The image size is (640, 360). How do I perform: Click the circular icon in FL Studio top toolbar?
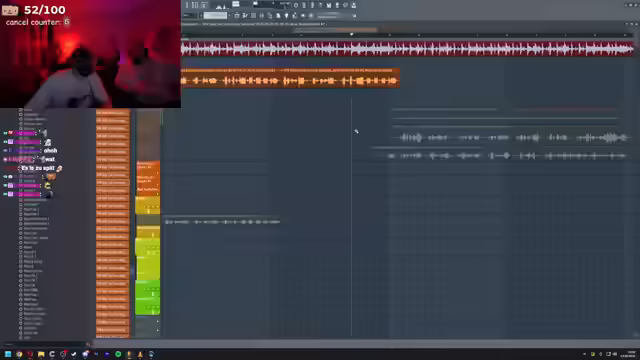296,5
